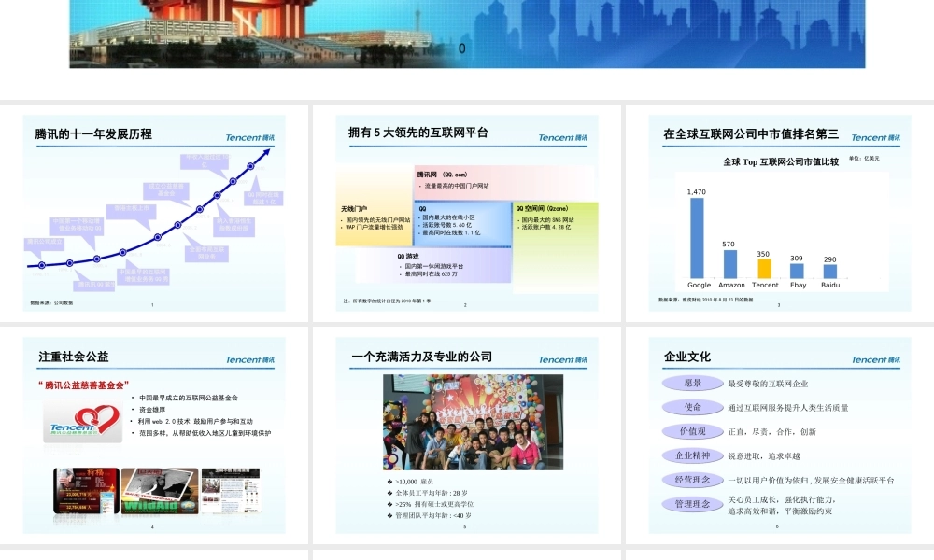Click the 腾讯网 (QQ.com) pink box

(x=505, y=183)
